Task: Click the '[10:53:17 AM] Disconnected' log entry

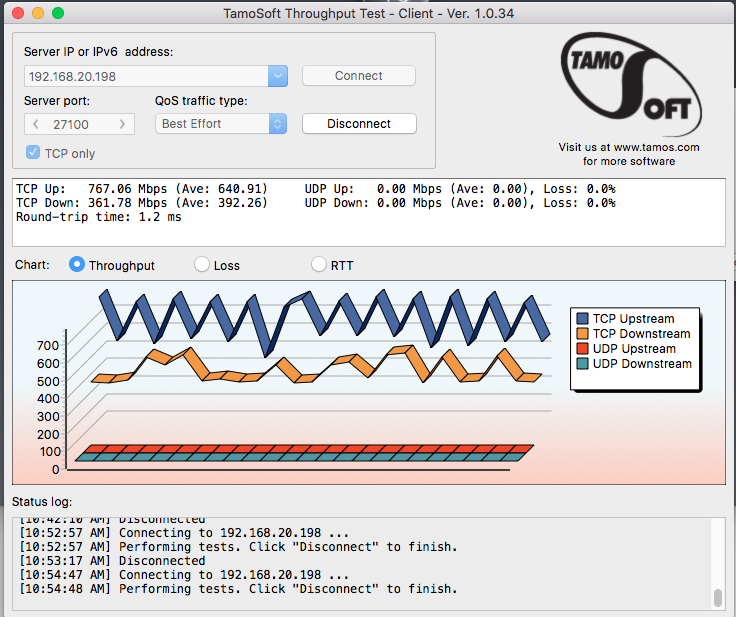Action: click(x=112, y=561)
